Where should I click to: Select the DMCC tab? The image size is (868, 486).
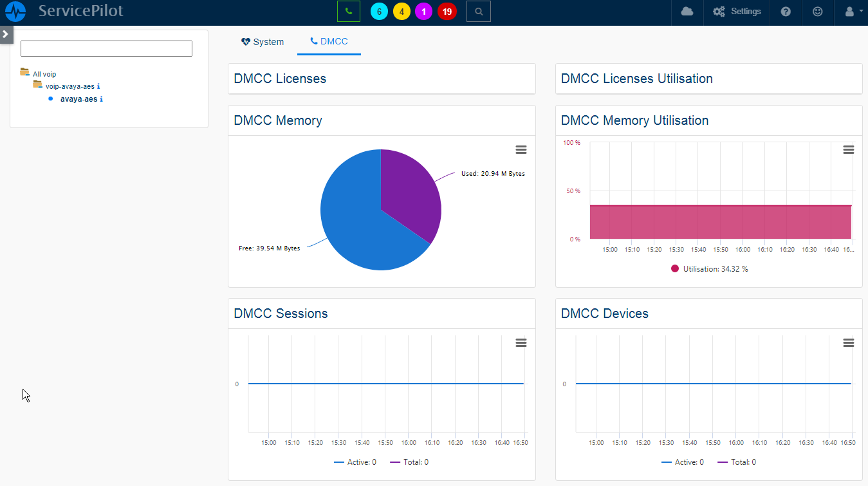[x=329, y=42]
